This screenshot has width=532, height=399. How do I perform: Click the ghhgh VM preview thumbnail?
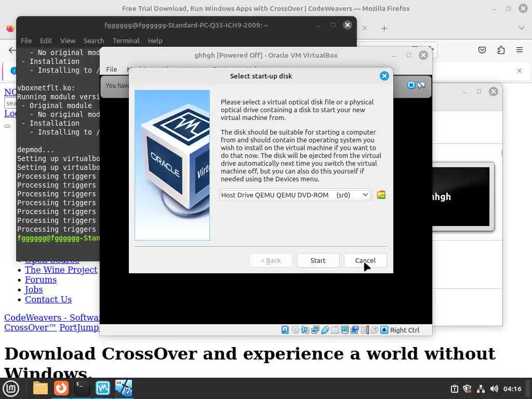point(461,197)
